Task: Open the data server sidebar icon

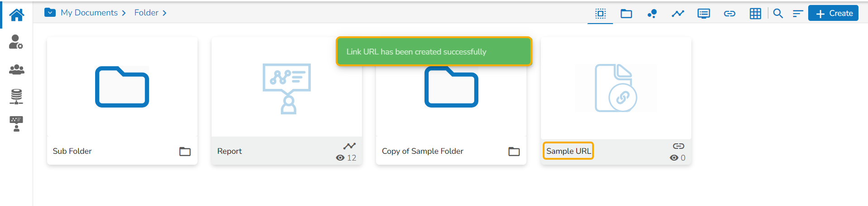Action: pyautogui.click(x=16, y=96)
